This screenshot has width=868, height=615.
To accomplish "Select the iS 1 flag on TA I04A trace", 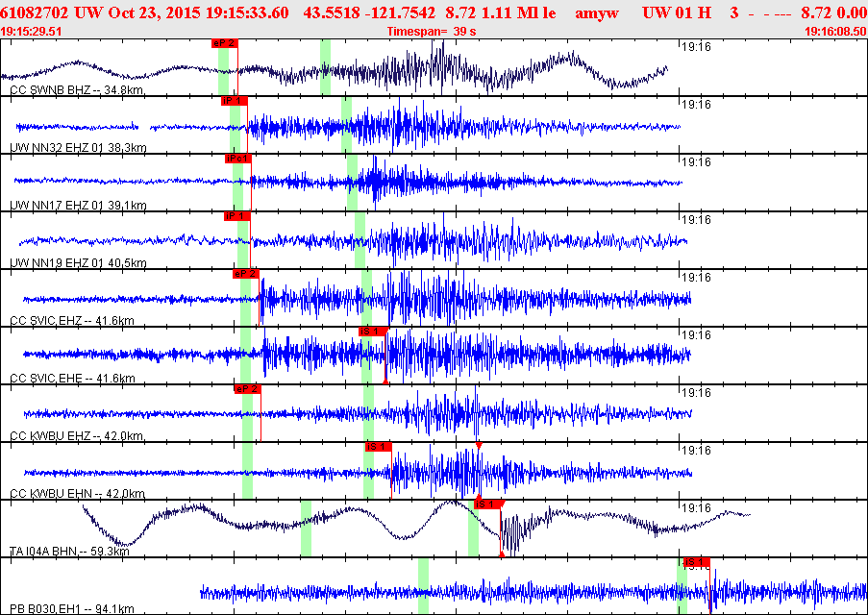I will click(488, 504).
